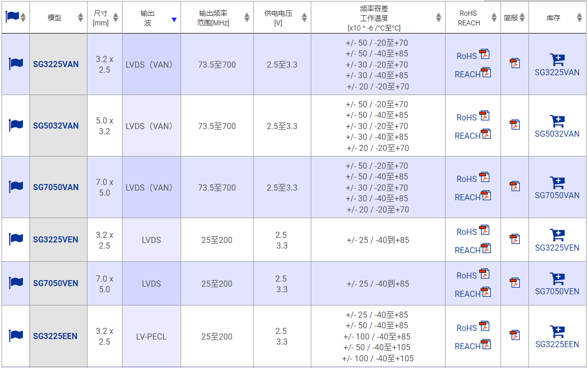The image size is (588, 368).
Task: Open the SG3225VAN model link
Action: pos(56,65)
